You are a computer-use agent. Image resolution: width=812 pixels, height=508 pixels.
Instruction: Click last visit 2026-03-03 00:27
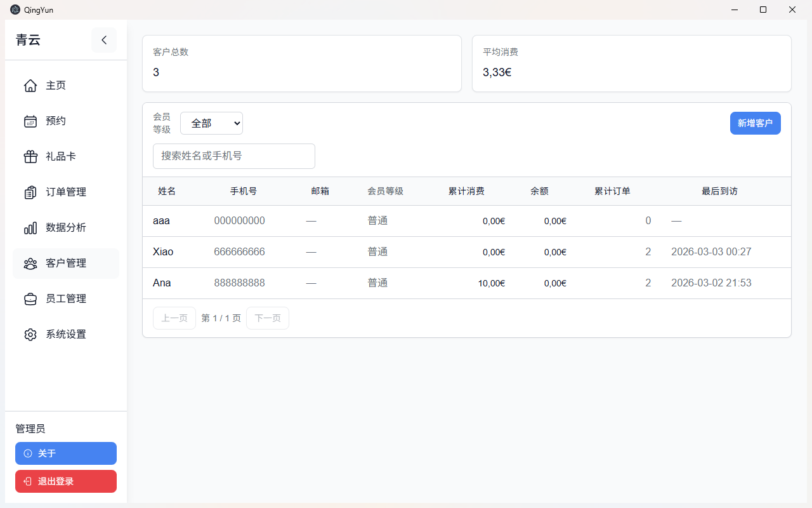[x=711, y=252]
